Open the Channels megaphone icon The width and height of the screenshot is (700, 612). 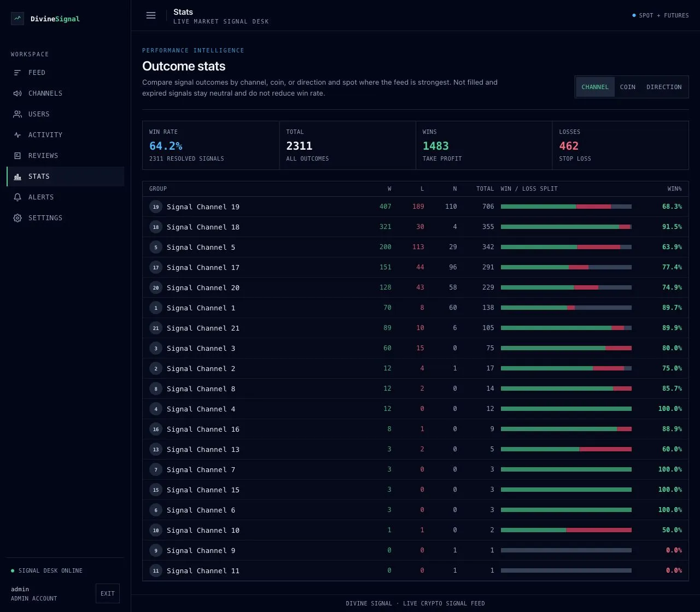(17, 93)
